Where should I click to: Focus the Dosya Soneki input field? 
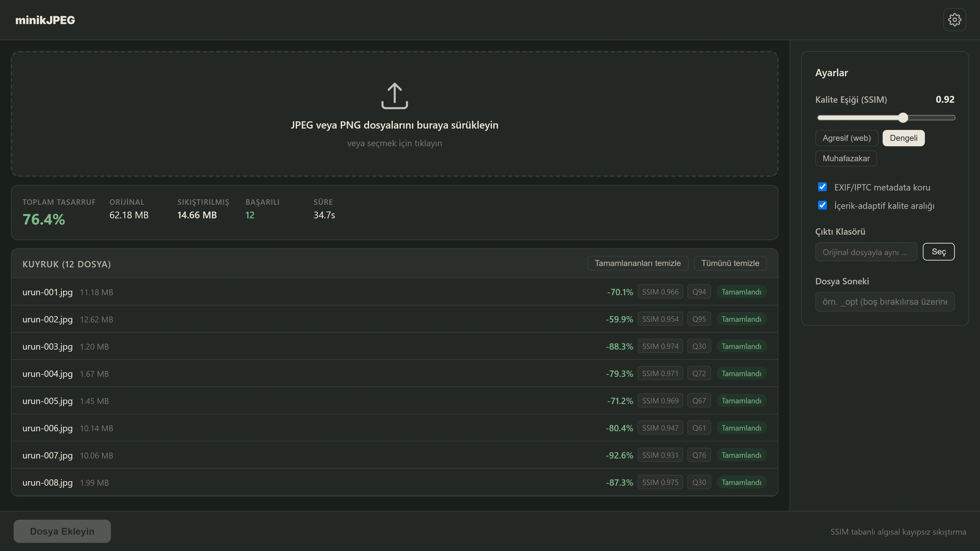(884, 302)
